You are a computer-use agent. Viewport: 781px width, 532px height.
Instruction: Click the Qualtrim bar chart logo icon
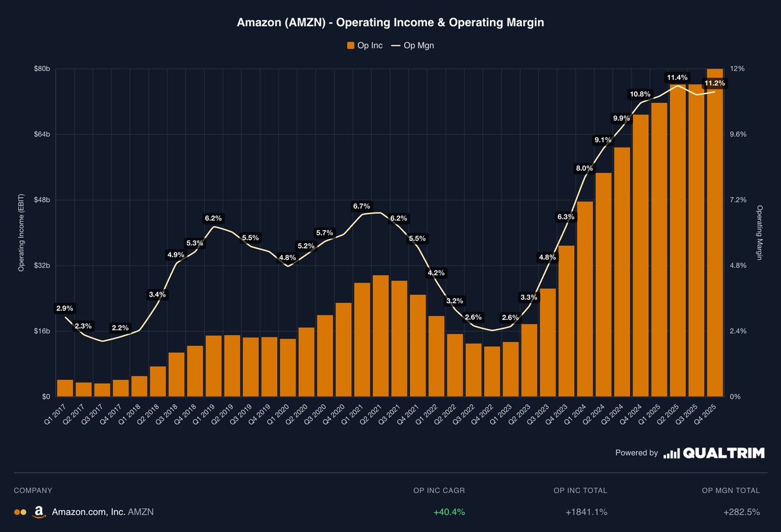pyautogui.click(x=672, y=453)
